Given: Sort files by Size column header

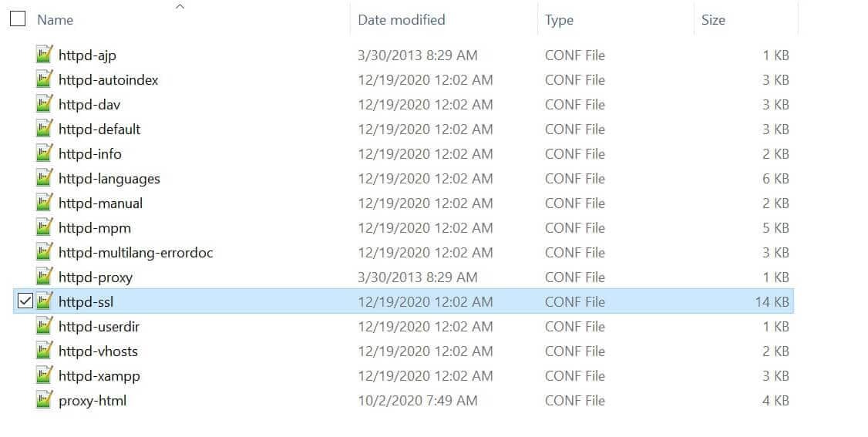Looking at the screenshot, I should coord(713,20).
